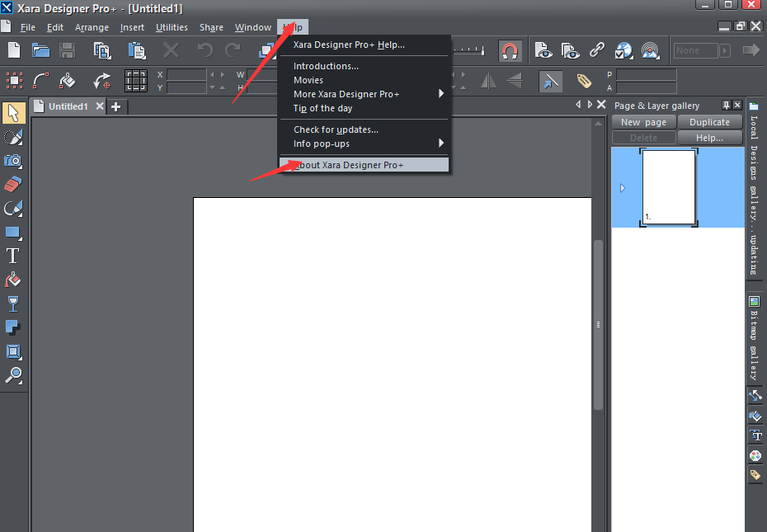Click the None style combo box
767x532 pixels.
(695, 50)
